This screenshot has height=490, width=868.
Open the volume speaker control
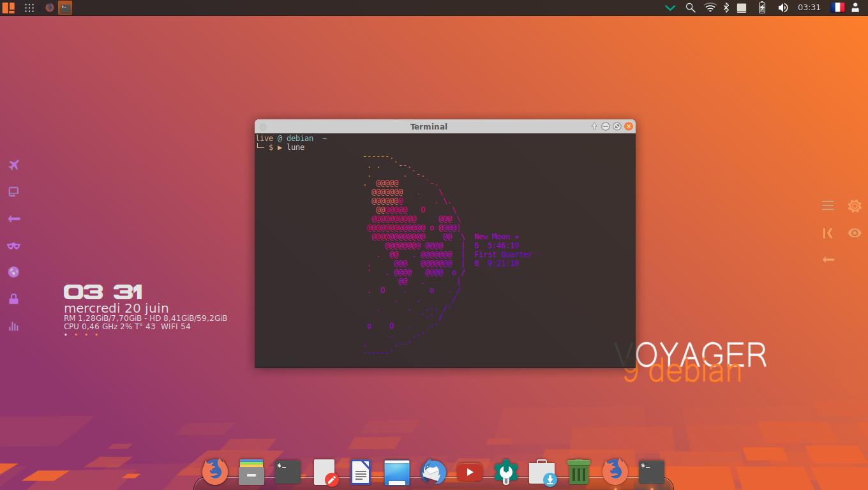point(783,8)
